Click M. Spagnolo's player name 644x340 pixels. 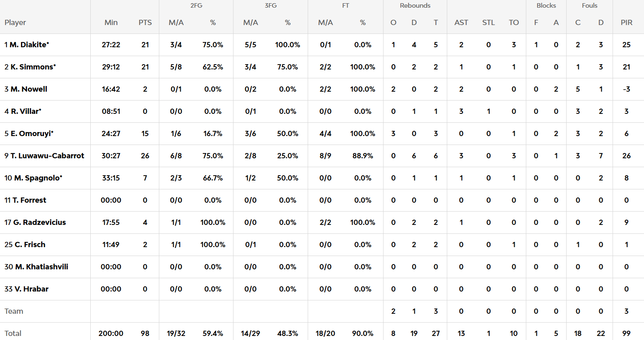click(x=38, y=178)
